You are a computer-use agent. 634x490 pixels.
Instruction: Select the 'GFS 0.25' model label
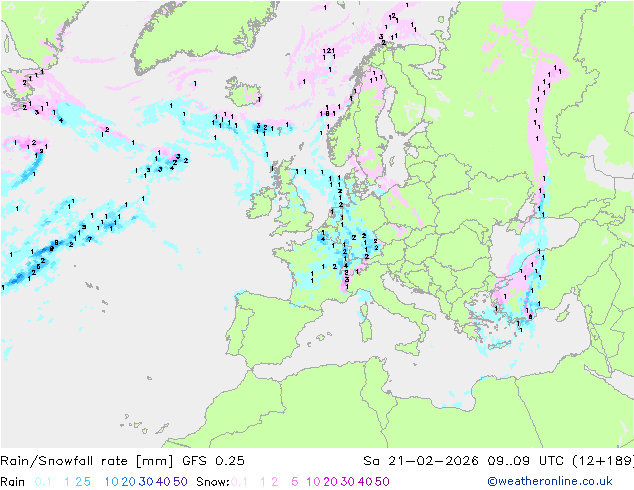coord(213,461)
